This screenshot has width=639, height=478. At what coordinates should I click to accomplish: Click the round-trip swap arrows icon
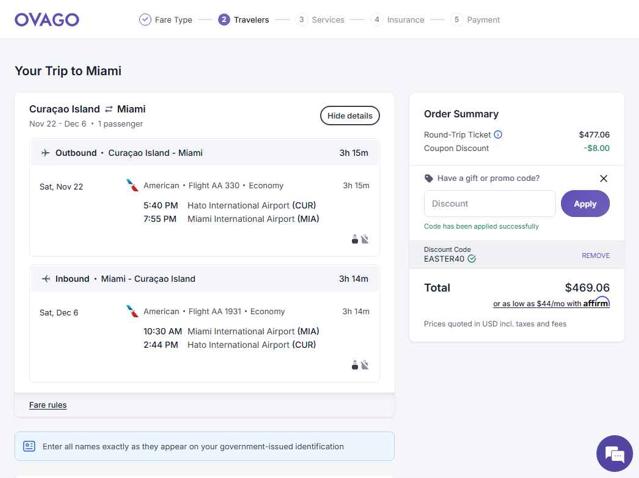tap(108, 109)
